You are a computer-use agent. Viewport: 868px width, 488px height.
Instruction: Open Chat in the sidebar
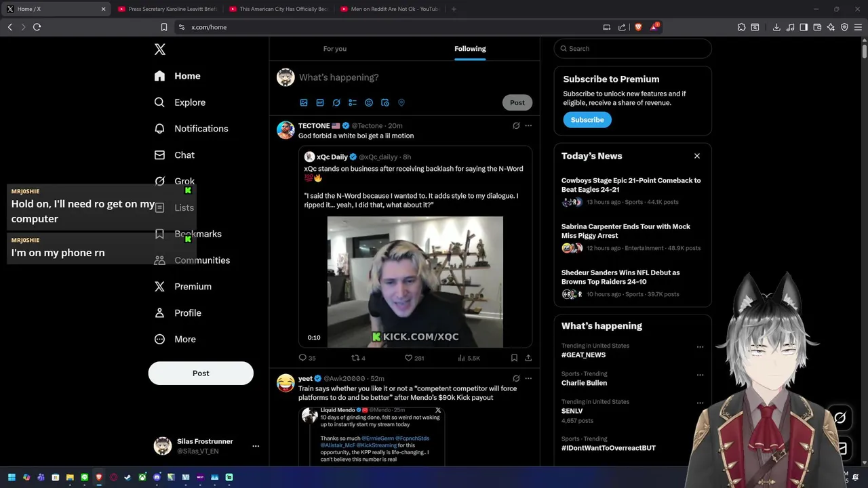click(175, 155)
